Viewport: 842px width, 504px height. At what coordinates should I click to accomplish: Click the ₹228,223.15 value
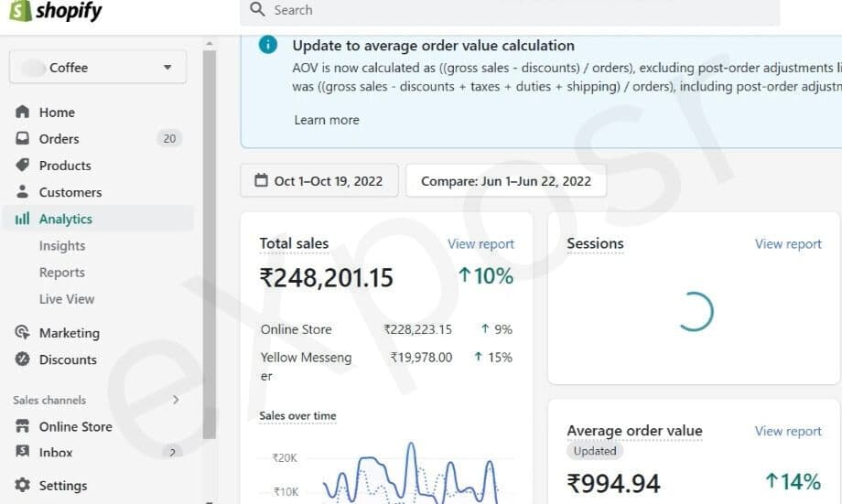tap(417, 329)
